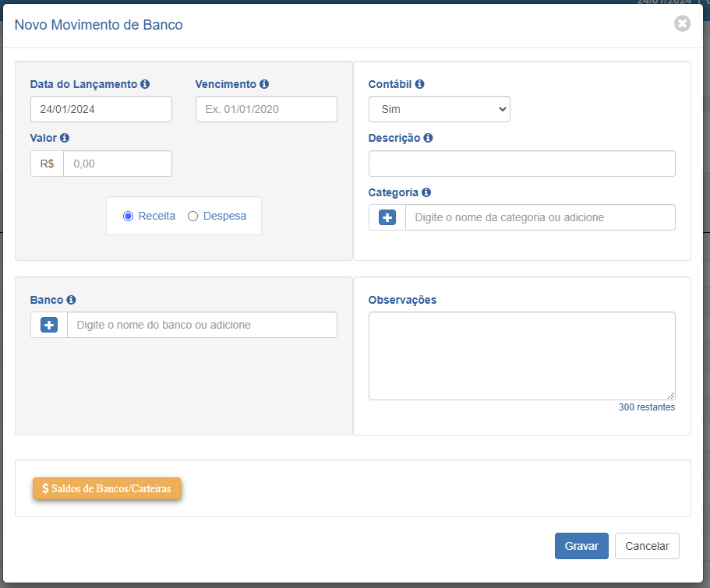The width and height of the screenshot is (710, 588).
Task: Click info icon beside Data do Lançamento
Action: [x=145, y=84]
